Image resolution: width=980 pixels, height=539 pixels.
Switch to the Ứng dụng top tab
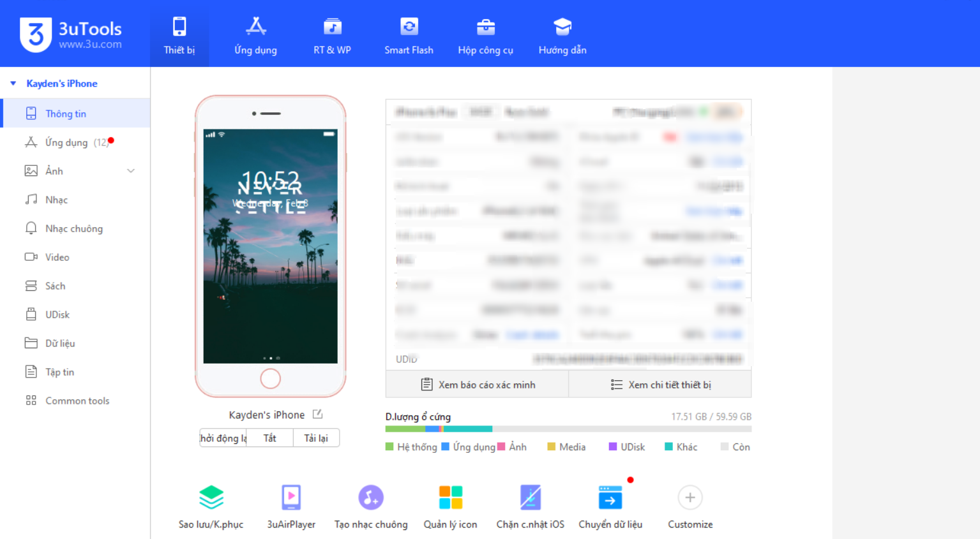click(x=255, y=35)
